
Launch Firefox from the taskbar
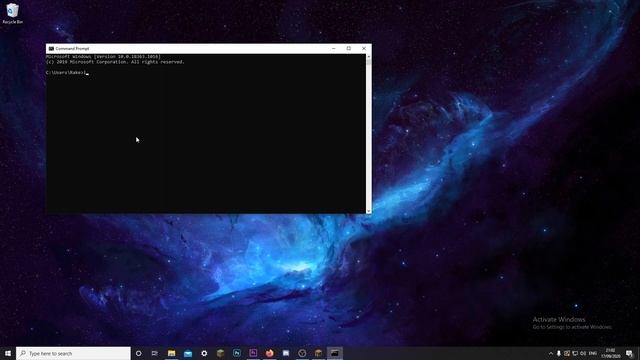coord(269,353)
